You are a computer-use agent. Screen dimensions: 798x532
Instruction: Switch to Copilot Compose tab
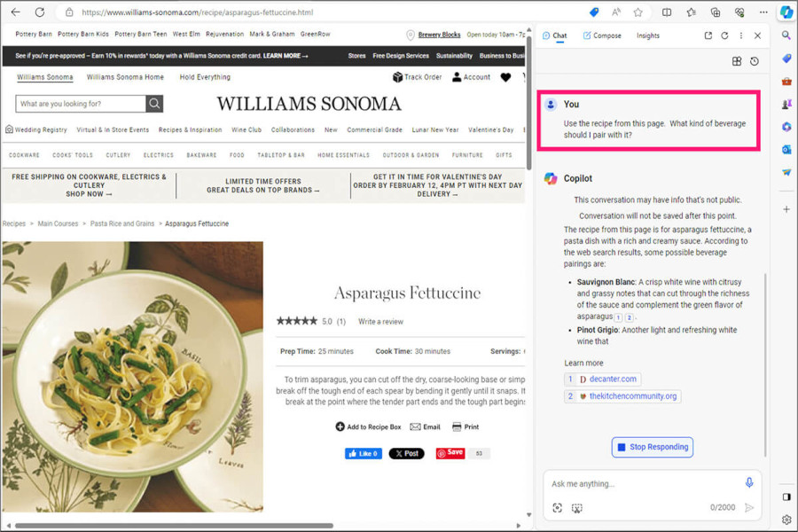click(x=601, y=35)
